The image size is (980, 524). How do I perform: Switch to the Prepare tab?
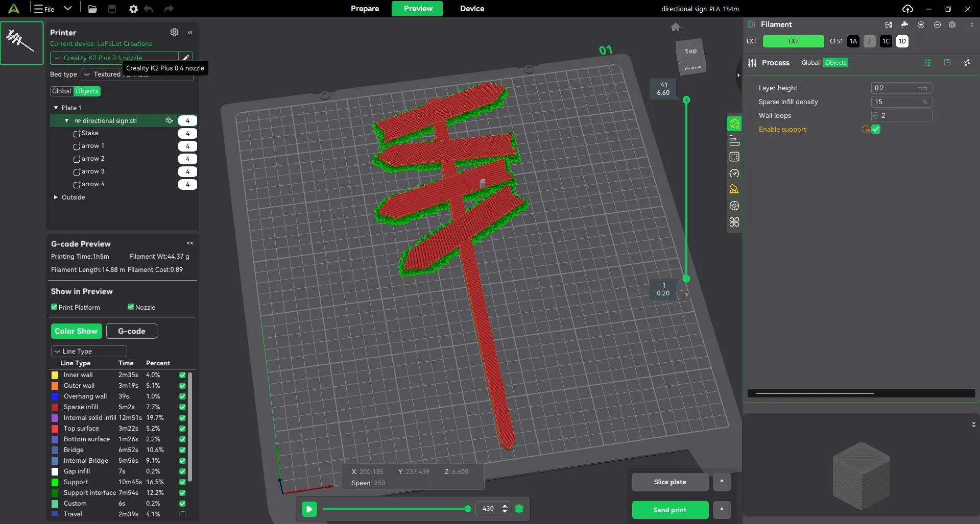point(365,9)
